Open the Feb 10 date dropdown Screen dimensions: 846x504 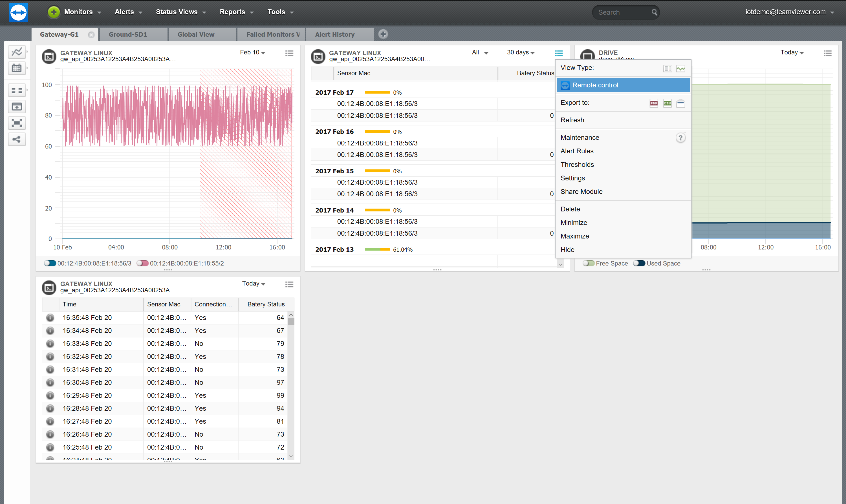pyautogui.click(x=252, y=52)
